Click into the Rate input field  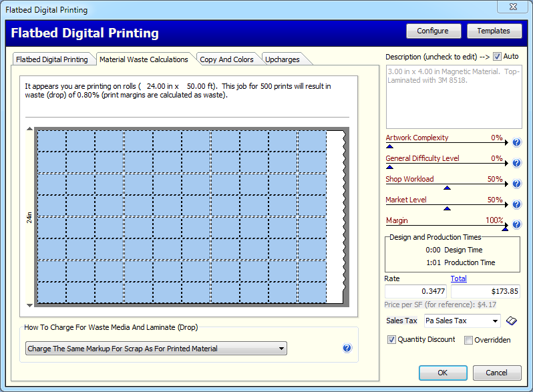click(415, 291)
